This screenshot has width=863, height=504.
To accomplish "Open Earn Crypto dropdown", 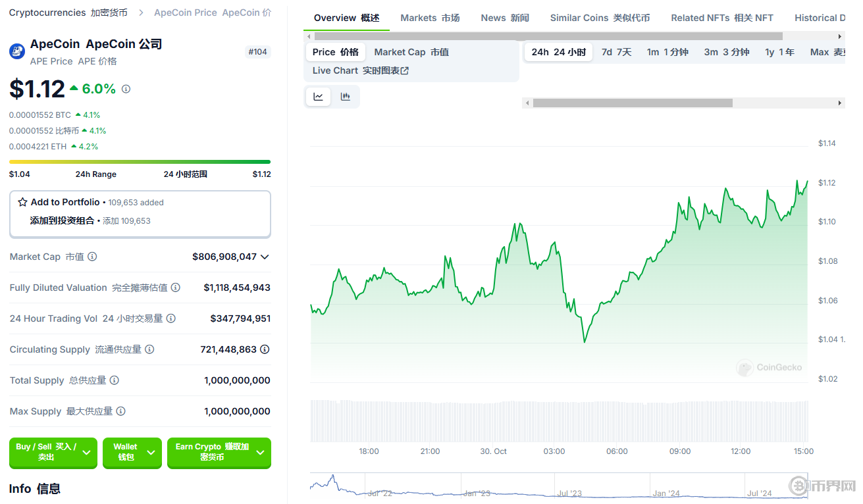I will [x=219, y=453].
